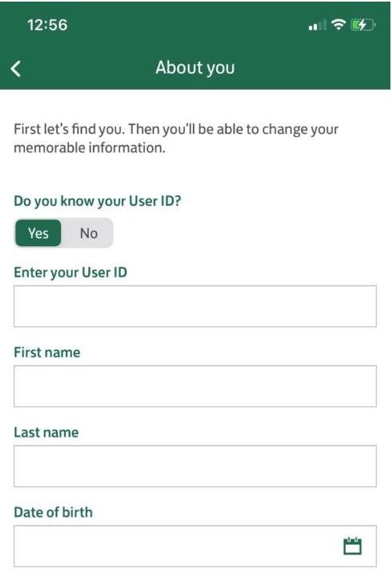Tap the 'Last name' field label
The image size is (392, 580).
point(46,433)
